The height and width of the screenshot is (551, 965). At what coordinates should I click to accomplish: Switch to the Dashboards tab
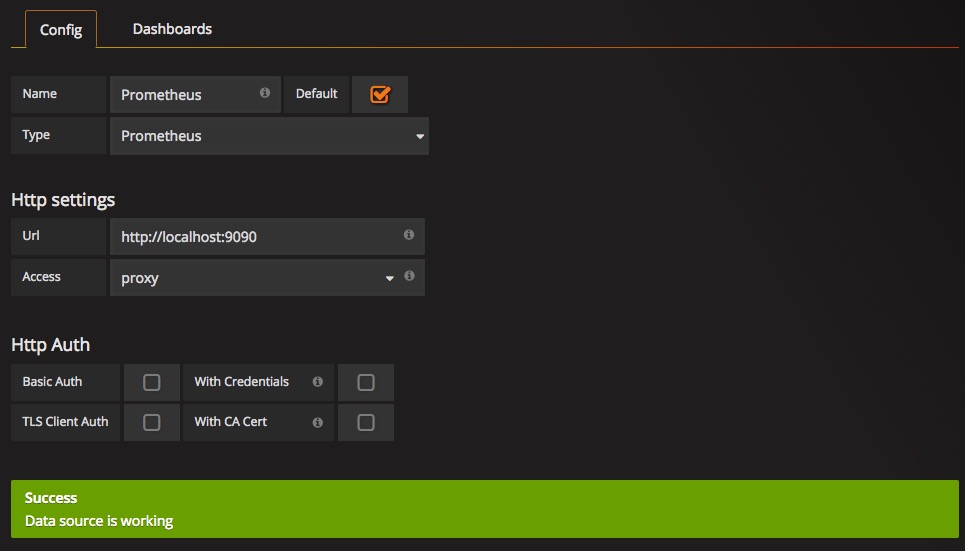pos(172,29)
